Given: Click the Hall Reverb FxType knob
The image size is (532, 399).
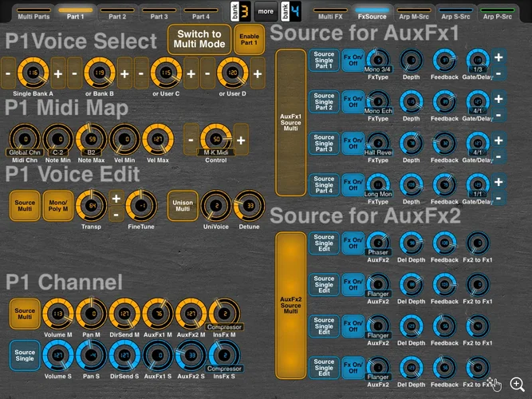Looking at the screenshot, I should pos(378,144).
